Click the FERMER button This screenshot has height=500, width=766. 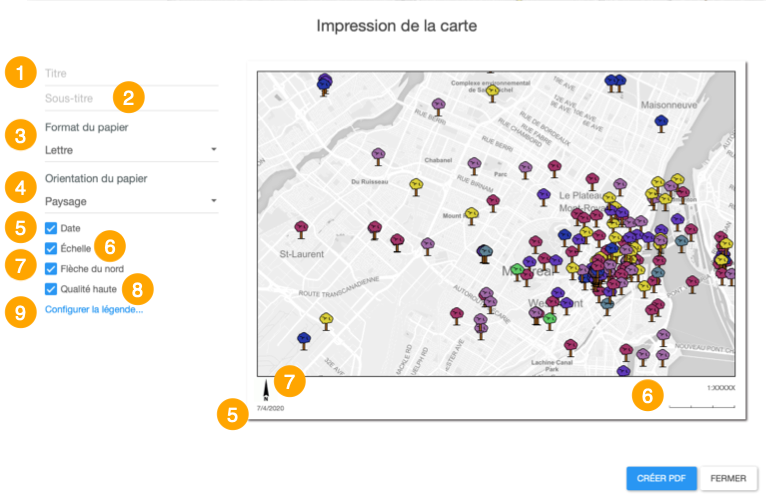click(x=727, y=478)
